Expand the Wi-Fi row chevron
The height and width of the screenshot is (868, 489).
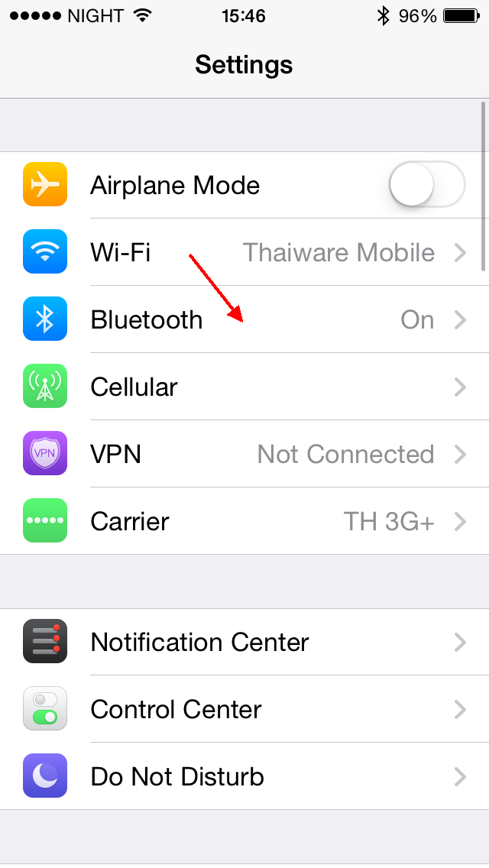[460, 252]
